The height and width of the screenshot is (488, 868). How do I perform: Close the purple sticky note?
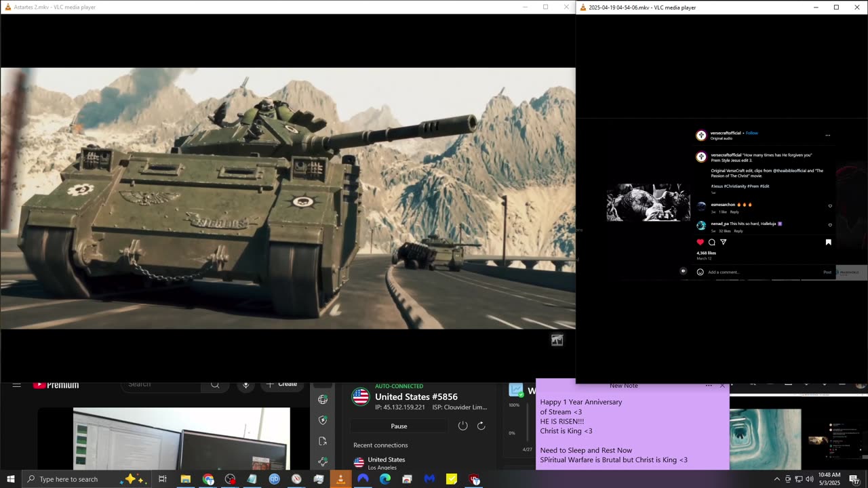coord(722,386)
